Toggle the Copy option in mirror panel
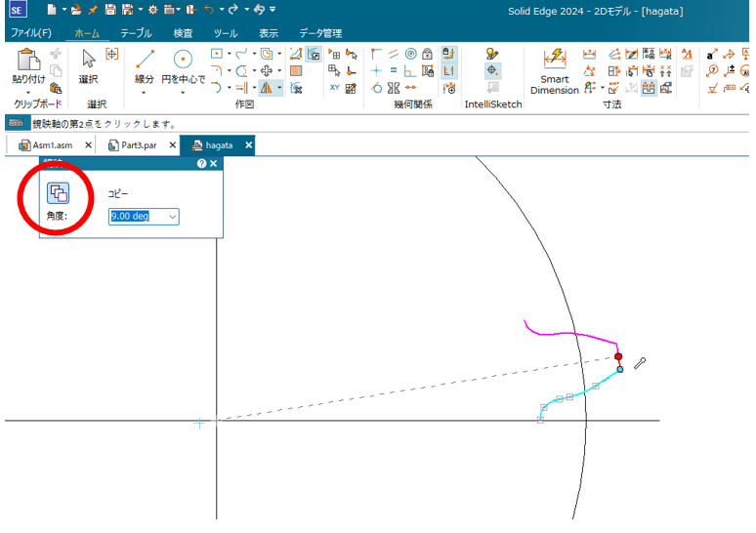 pyautogui.click(x=58, y=193)
